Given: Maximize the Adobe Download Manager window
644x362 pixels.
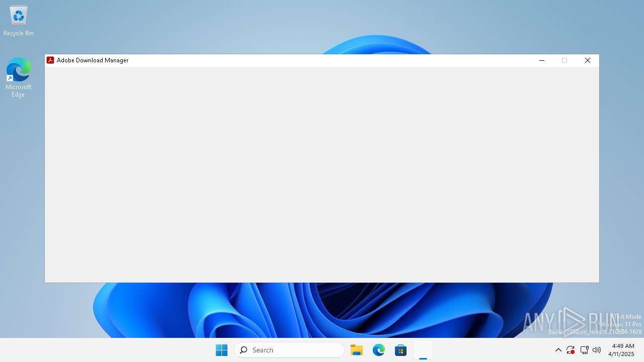Looking at the screenshot, I should (x=565, y=60).
